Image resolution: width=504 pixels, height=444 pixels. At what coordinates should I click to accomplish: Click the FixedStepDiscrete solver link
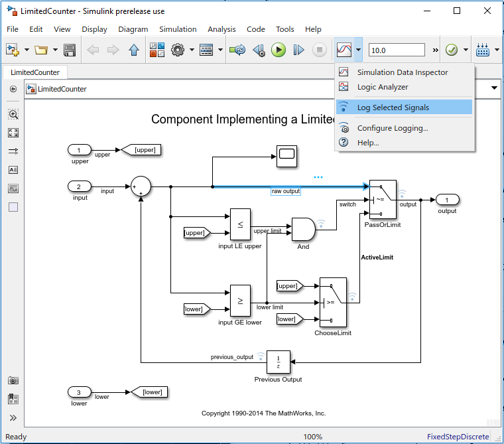458,437
